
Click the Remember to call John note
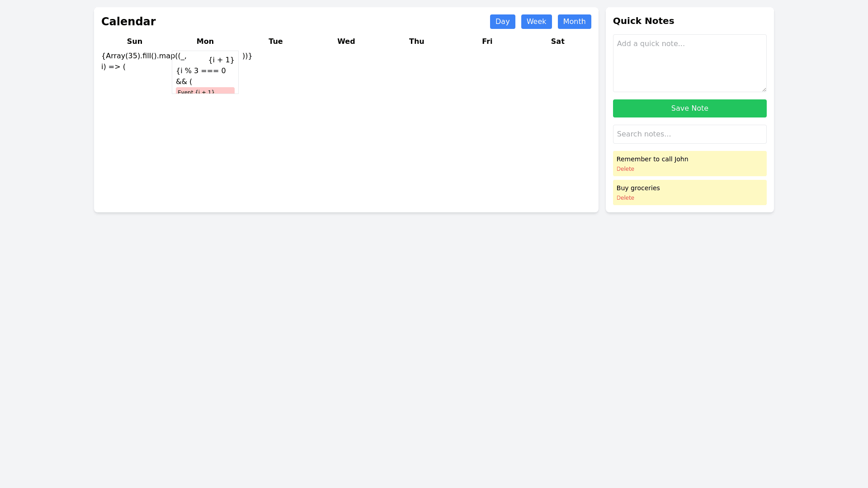(652, 159)
